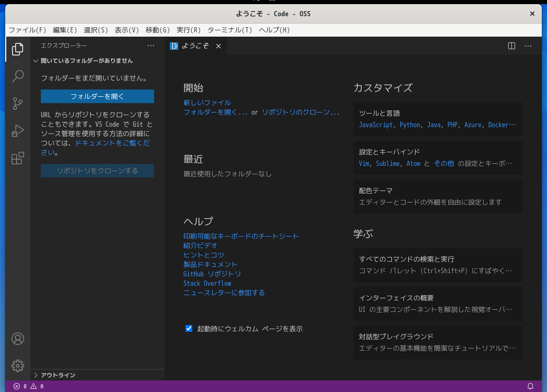Click the Python language link

click(410, 125)
